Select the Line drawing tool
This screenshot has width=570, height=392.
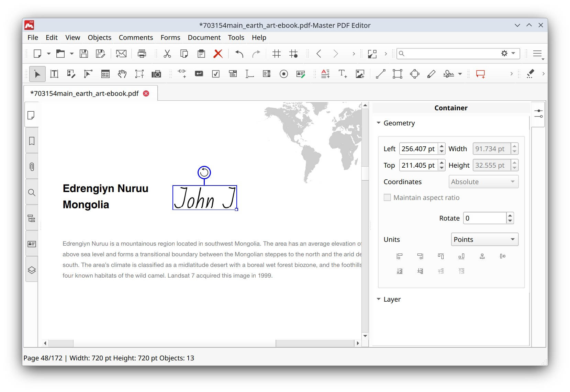(380, 74)
